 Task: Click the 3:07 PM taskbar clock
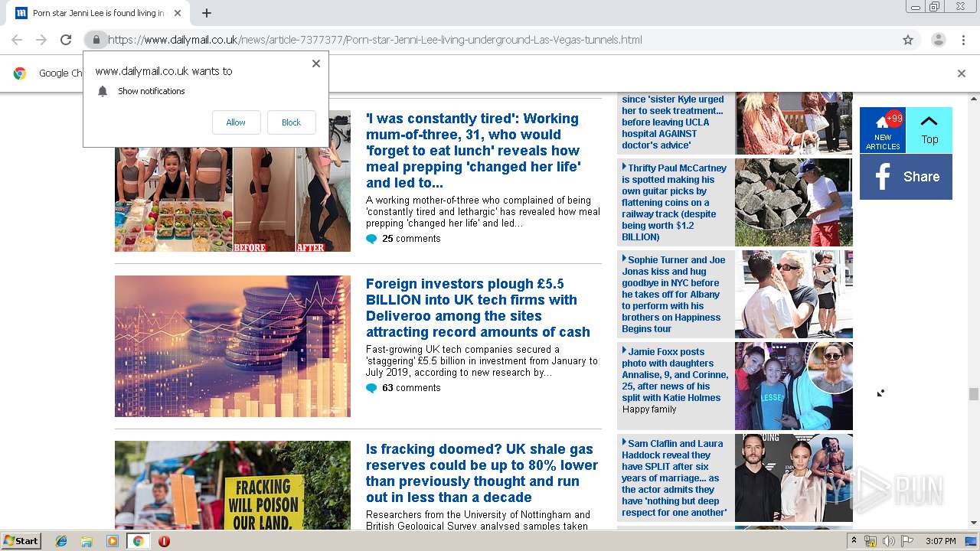point(940,541)
